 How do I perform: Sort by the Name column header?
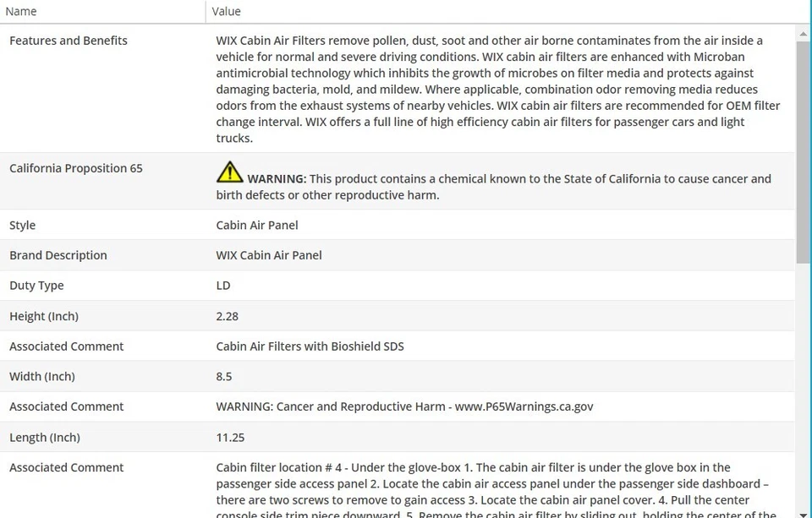[21, 11]
